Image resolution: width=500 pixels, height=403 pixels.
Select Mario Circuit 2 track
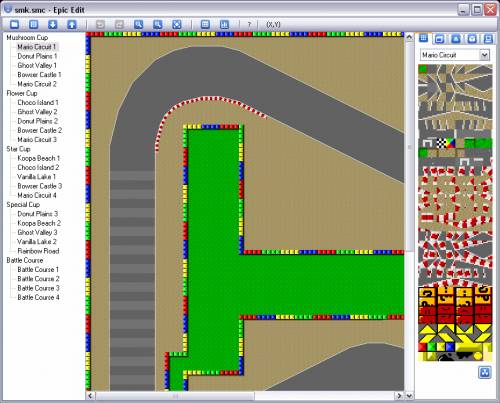coord(37,84)
